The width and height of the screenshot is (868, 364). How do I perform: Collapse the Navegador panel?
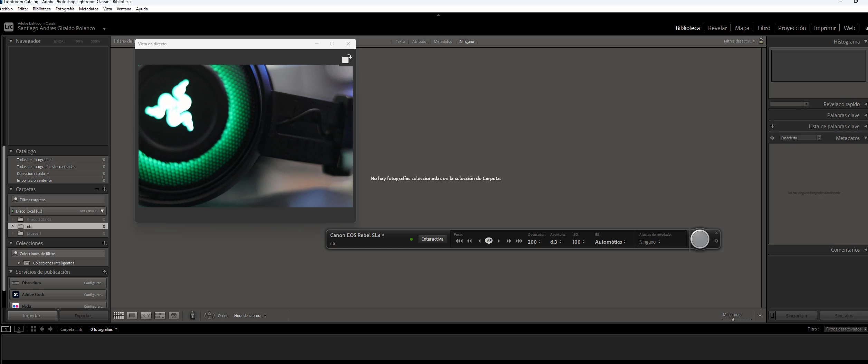tap(11, 41)
